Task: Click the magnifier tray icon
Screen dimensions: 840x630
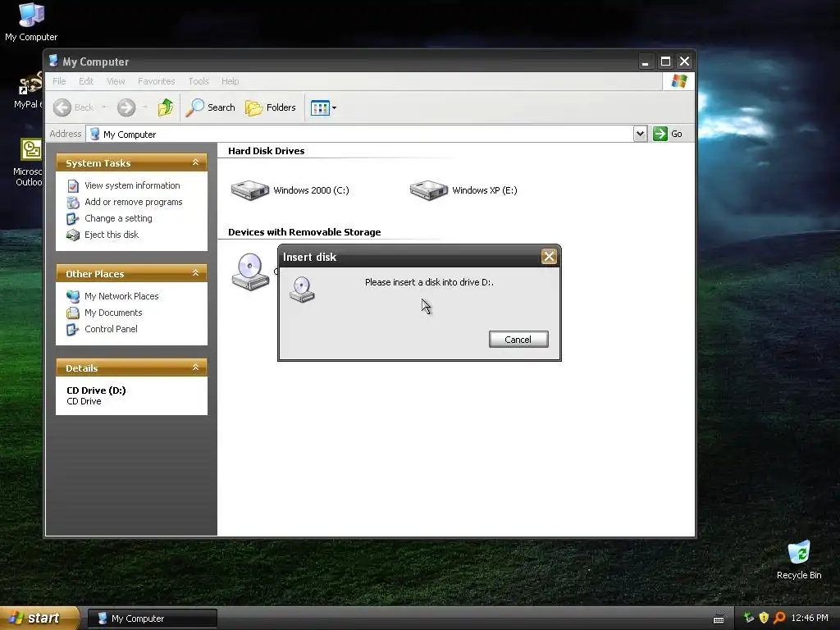Action: coord(779,618)
